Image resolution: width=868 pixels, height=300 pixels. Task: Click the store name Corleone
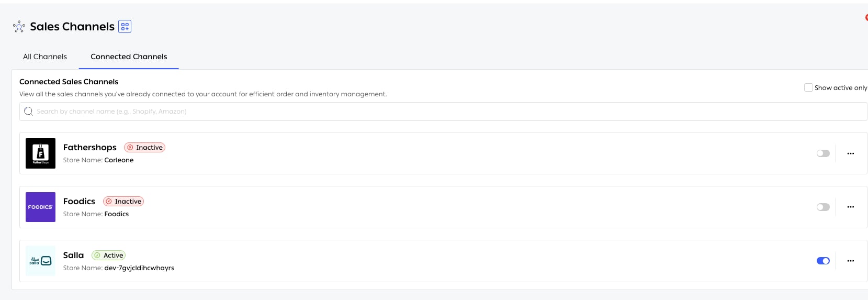[x=119, y=160]
